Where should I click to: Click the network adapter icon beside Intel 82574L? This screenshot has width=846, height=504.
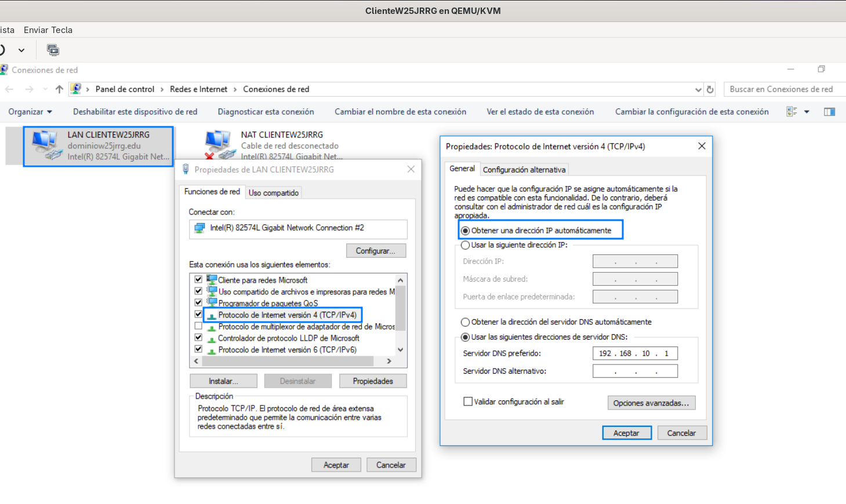click(199, 228)
